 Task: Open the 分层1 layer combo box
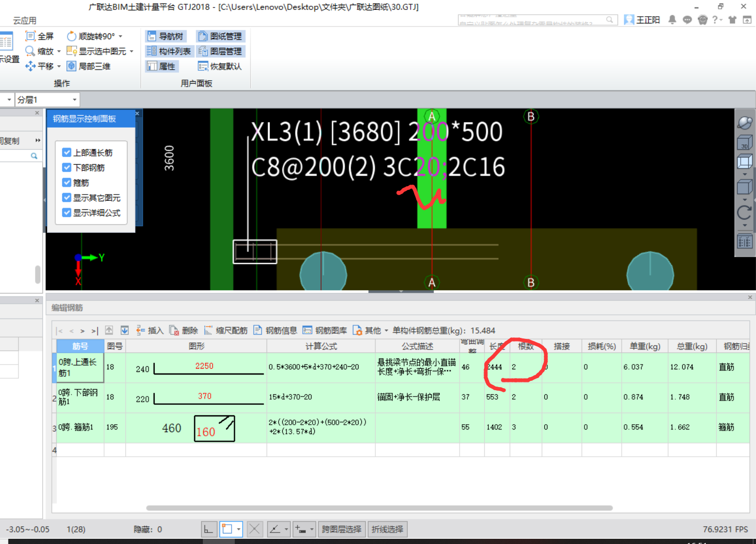[x=48, y=99]
